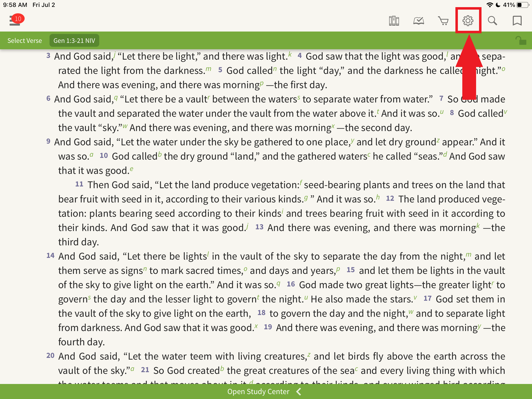This screenshot has width=532, height=399.
Task: Tap verse number 19
Action: pos(268,327)
